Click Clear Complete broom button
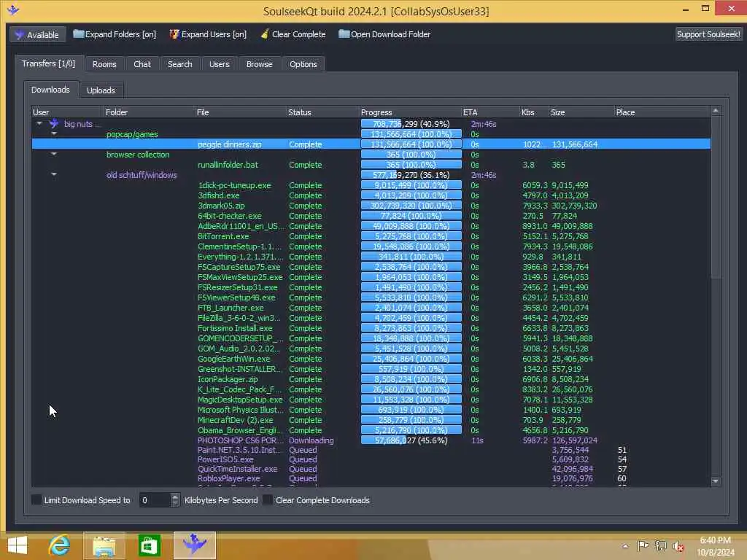Viewport: 747px width, 560px height. click(293, 34)
